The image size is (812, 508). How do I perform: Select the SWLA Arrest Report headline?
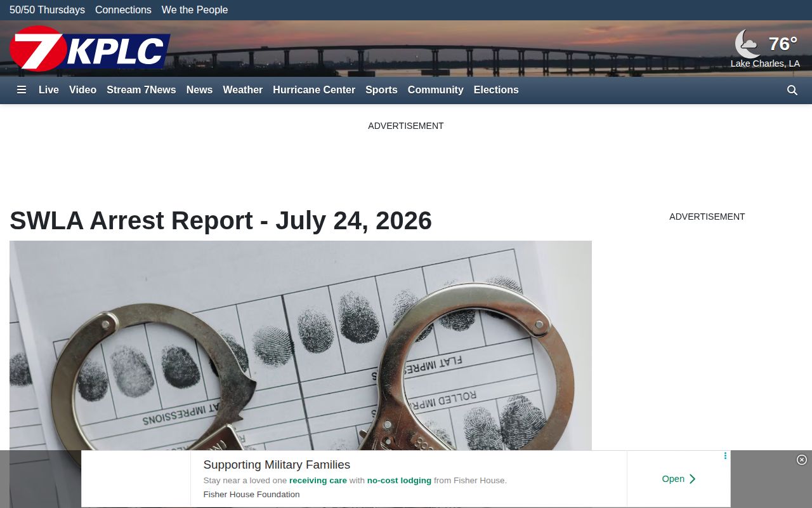[221, 220]
